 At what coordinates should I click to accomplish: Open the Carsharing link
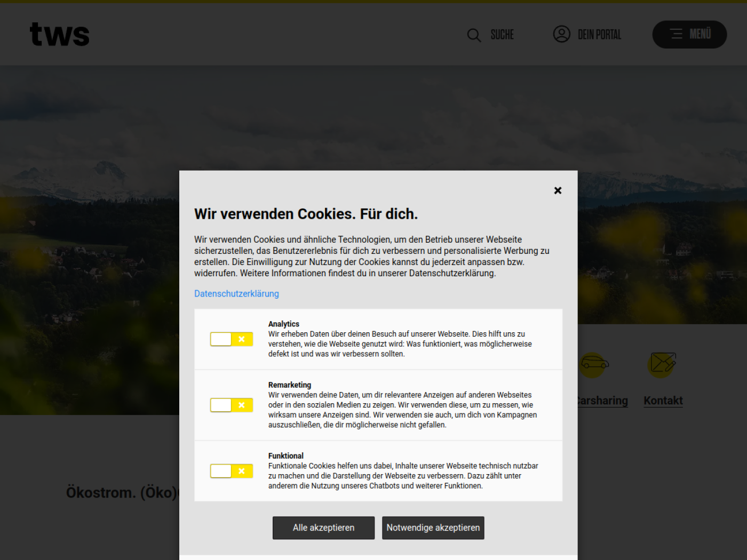pos(603,401)
